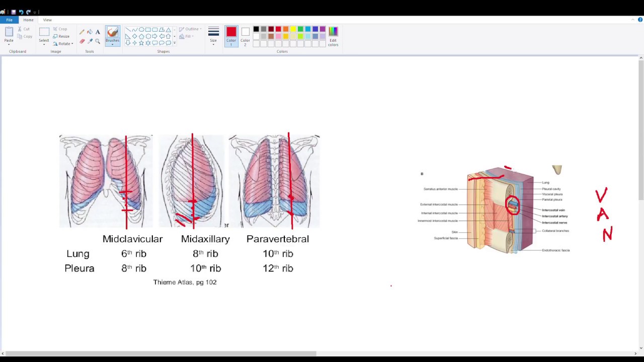Click the horizontal scrollbar thumb
Image resolution: width=644 pixels, height=362 pixels.
(x=161, y=353)
